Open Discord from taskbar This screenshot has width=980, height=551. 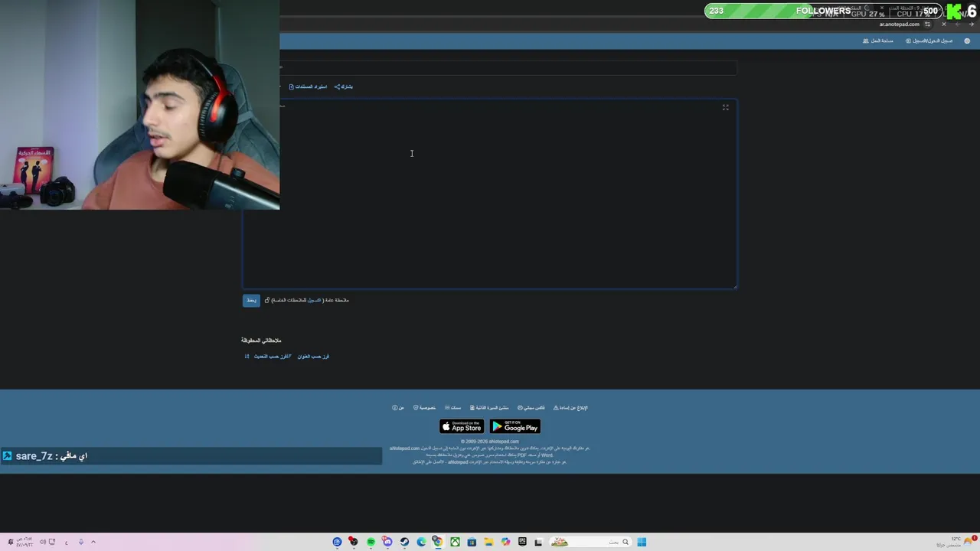[387, 542]
